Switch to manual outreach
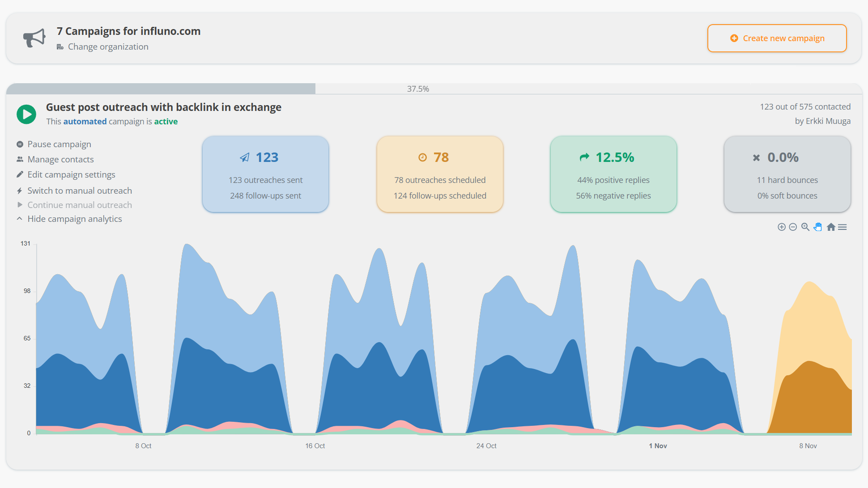This screenshot has width=868, height=488. [x=80, y=191]
